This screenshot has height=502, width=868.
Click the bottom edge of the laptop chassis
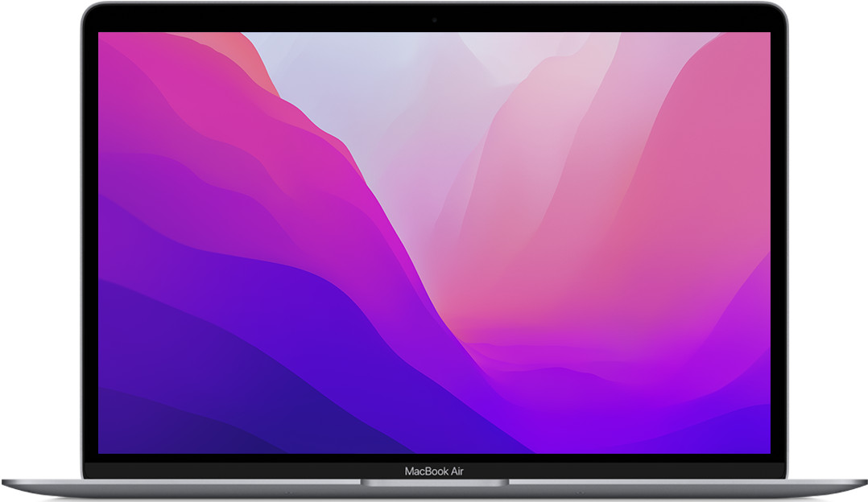pyautogui.click(x=434, y=496)
